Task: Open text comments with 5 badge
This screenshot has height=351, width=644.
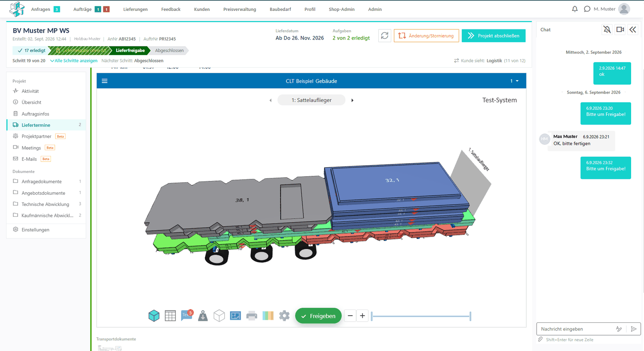Action: coord(187,315)
